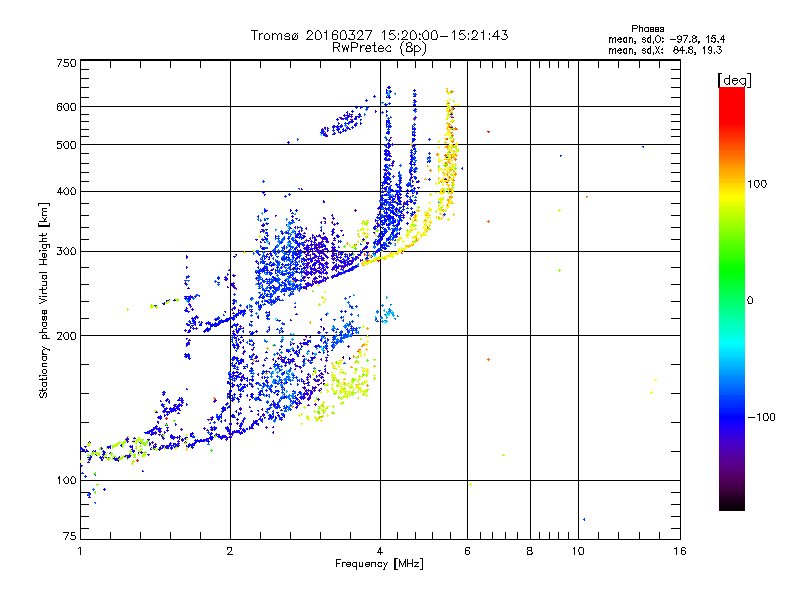Click the "mean, sd,O: -97.8, 15.4" line

(666, 39)
